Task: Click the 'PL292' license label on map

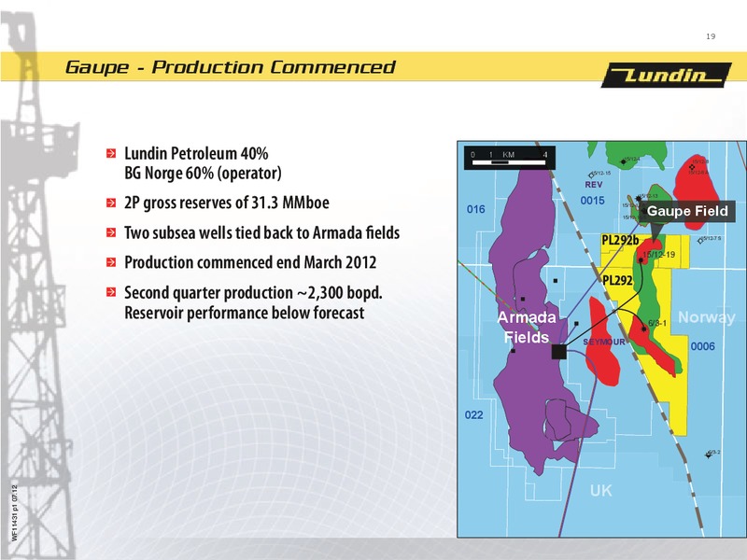Action: 617,280
